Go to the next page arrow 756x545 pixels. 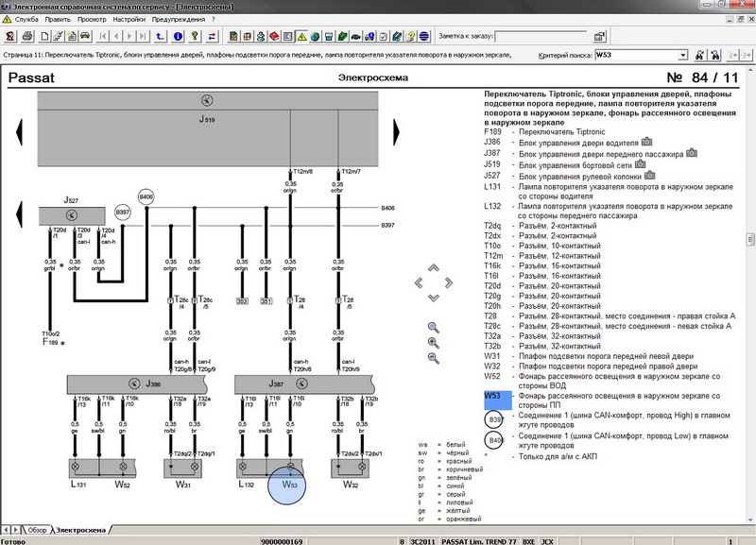[x=129, y=36]
